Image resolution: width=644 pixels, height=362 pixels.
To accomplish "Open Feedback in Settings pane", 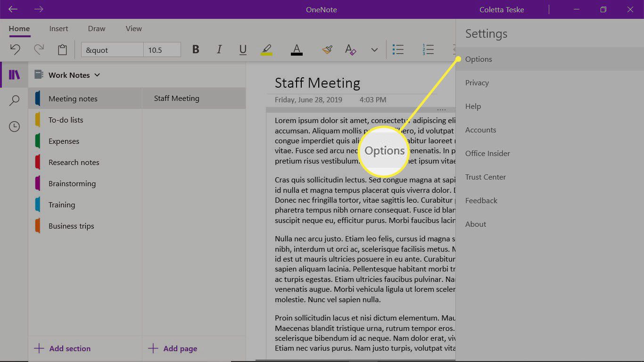I will pos(550,200).
